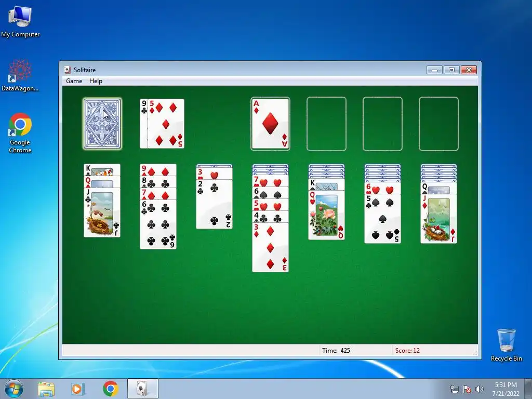The image size is (532, 399).
Task: Click the Score: 12 status text
Action: (407, 351)
